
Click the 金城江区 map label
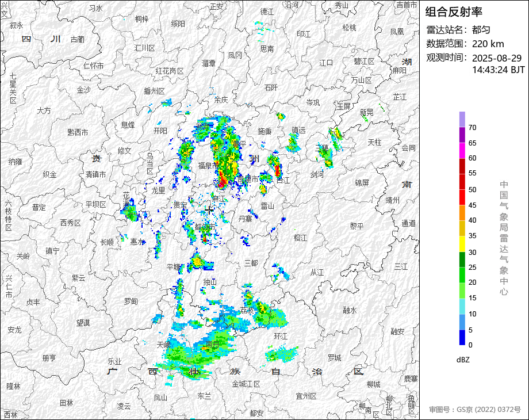coord(246,384)
